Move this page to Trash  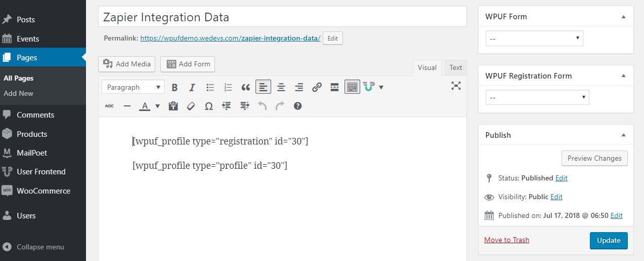coord(506,240)
